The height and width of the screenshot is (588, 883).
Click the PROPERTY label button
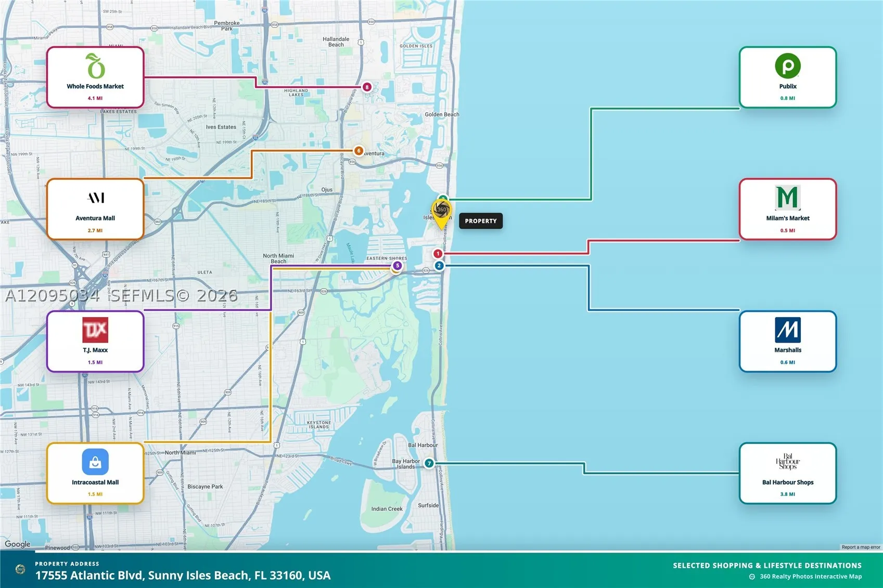click(481, 221)
